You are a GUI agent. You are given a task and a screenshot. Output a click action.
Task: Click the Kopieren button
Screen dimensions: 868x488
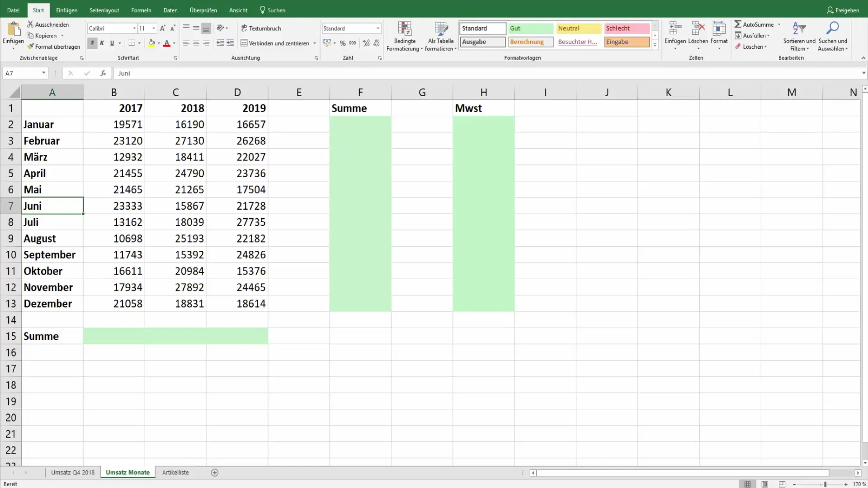pos(42,36)
